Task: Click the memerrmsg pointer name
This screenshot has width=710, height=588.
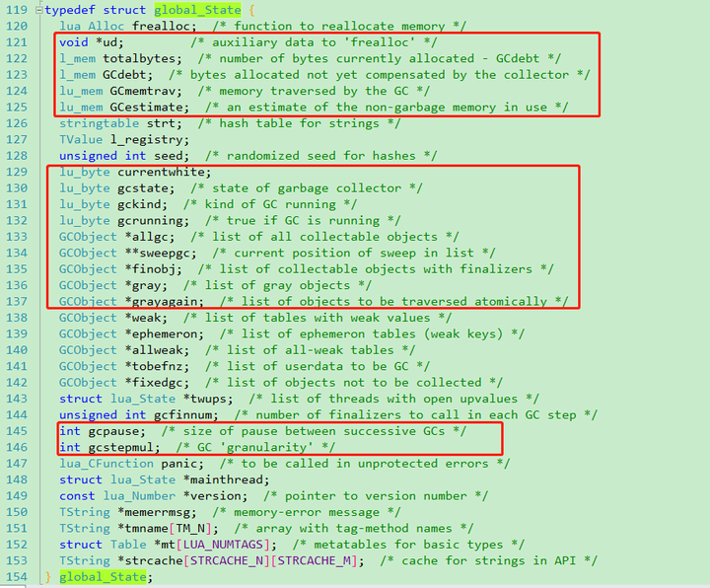Action: tap(158, 512)
